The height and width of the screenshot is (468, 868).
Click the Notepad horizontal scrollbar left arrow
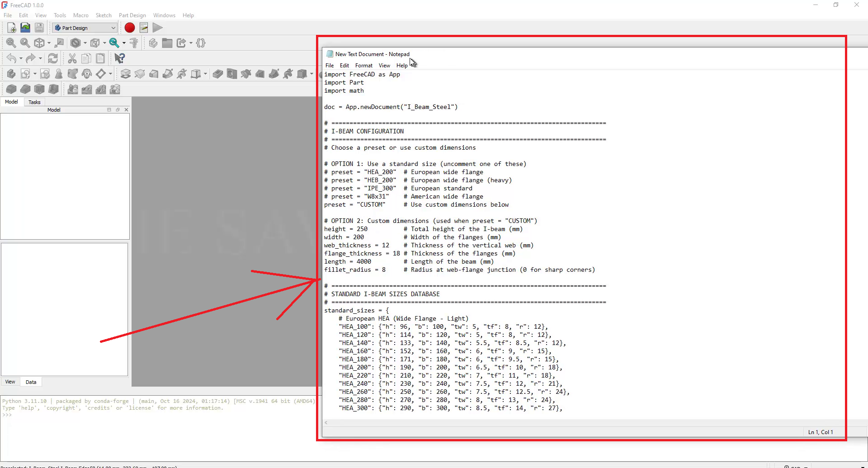[326, 423]
